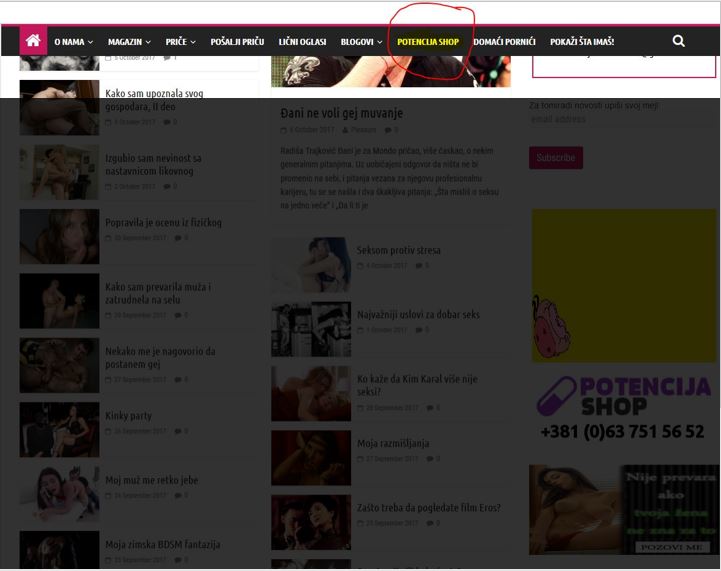Go to the home page icon
This screenshot has width=721, height=571.
tap(33, 40)
